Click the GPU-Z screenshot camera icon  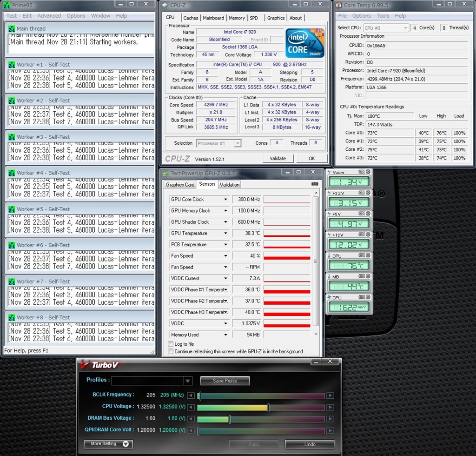315,184
